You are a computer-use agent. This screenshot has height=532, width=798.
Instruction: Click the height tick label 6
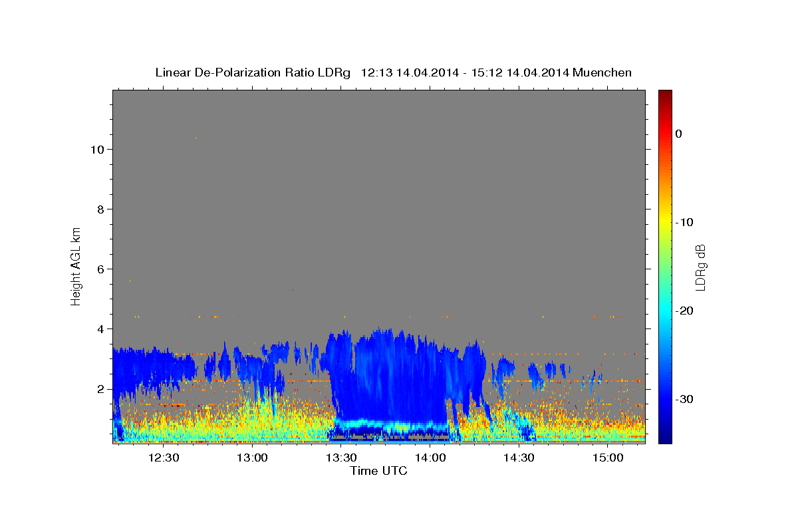click(x=100, y=269)
